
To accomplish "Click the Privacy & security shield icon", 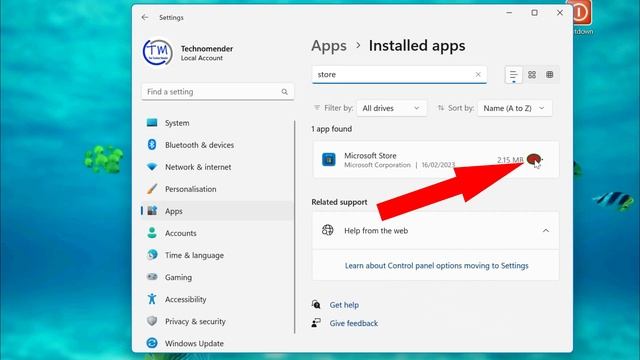I will 152,321.
